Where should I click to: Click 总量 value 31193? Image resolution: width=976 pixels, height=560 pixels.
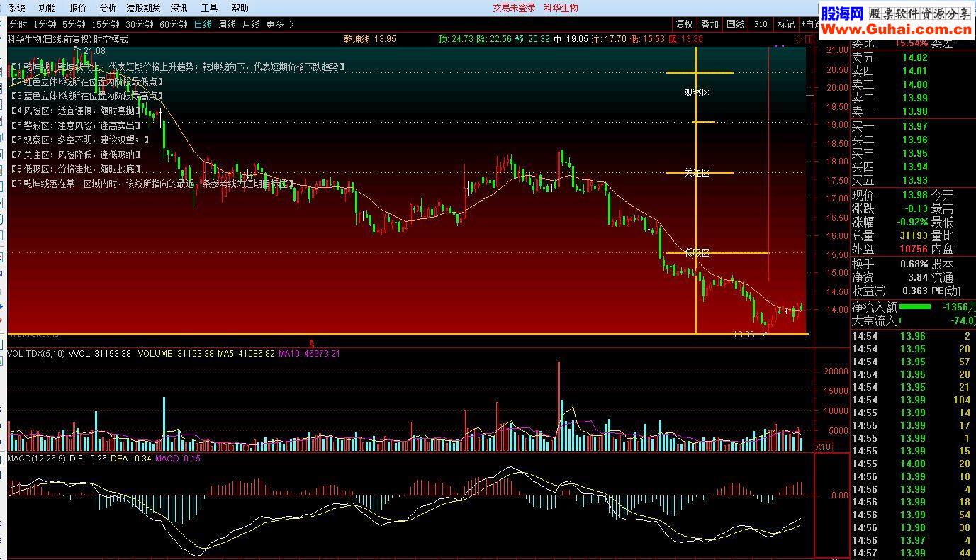pyautogui.click(x=914, y=235)
